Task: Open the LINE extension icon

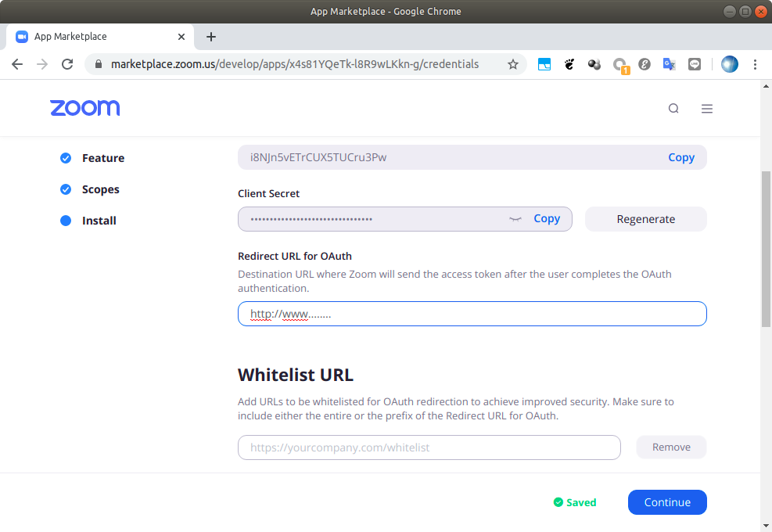Action: pos(695,64)
